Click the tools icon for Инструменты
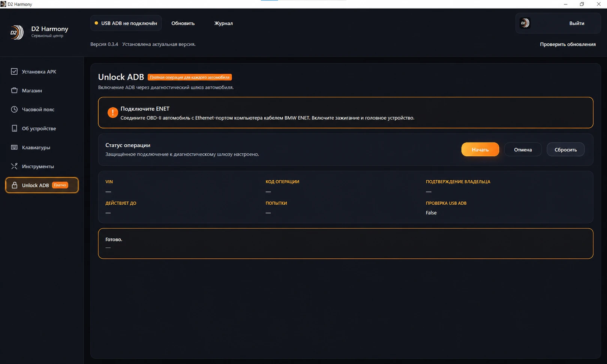Image resolution: width=607 pixels, height=364 pixels. coord(14,166)
